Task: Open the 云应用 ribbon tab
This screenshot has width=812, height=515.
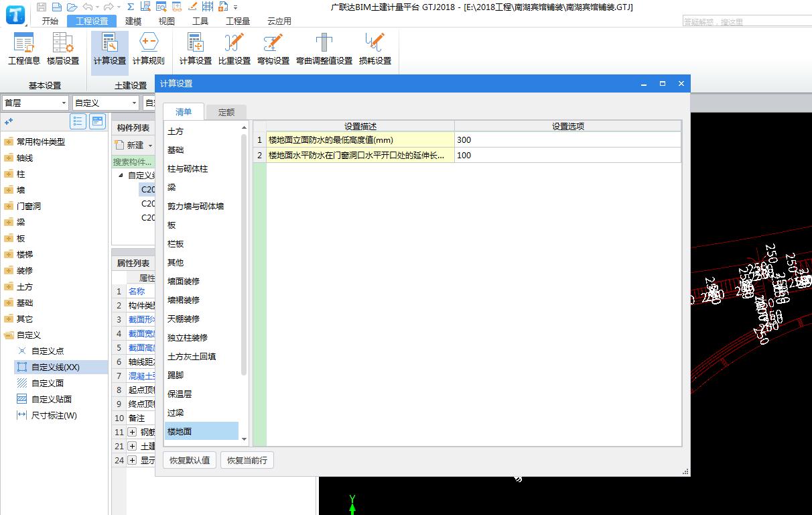Action: click(279, 21)
